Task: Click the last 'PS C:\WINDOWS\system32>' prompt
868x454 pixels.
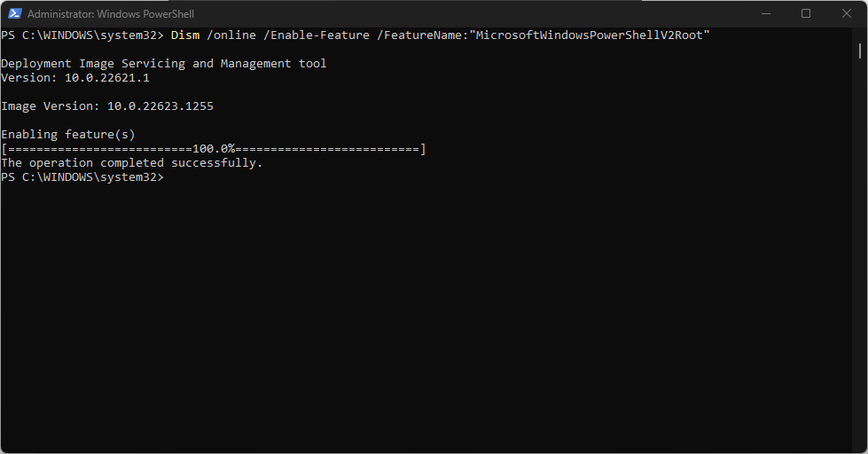Action: 82,177
